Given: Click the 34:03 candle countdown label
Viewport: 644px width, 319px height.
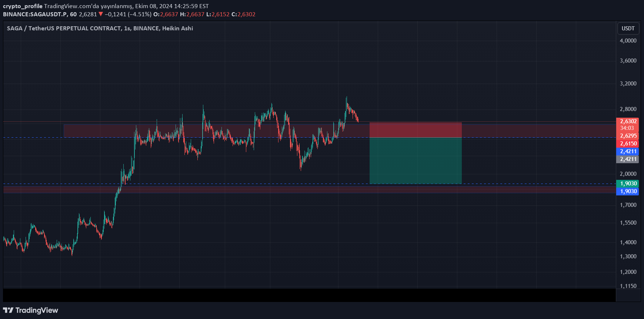Looking at the screenshot, I should (627, 128).
